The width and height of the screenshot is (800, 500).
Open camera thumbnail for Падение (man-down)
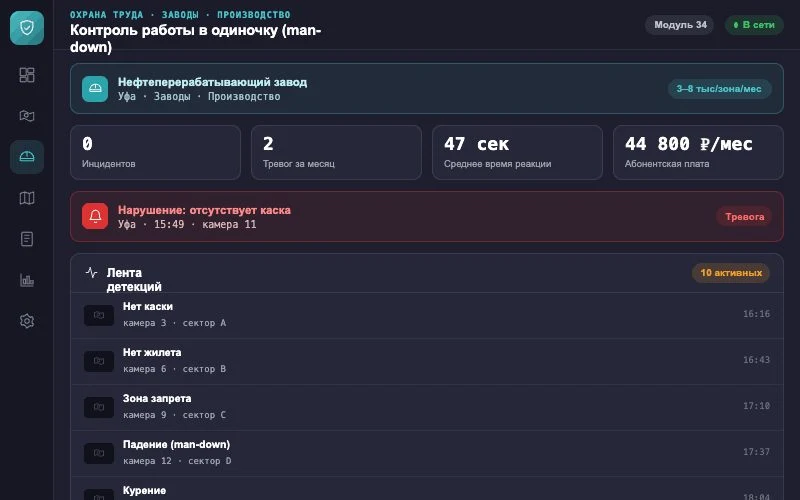[x=99, y=453]
